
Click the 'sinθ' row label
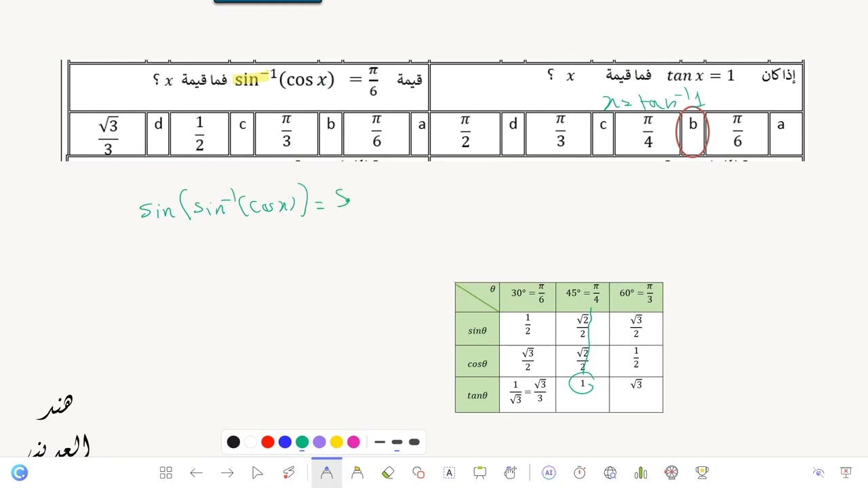[477, 331]
